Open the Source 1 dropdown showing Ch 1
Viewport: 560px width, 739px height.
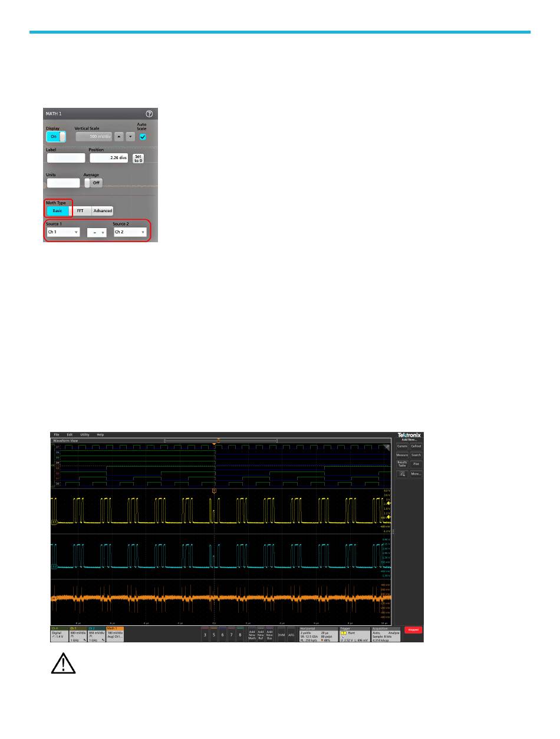click(63, 232)
